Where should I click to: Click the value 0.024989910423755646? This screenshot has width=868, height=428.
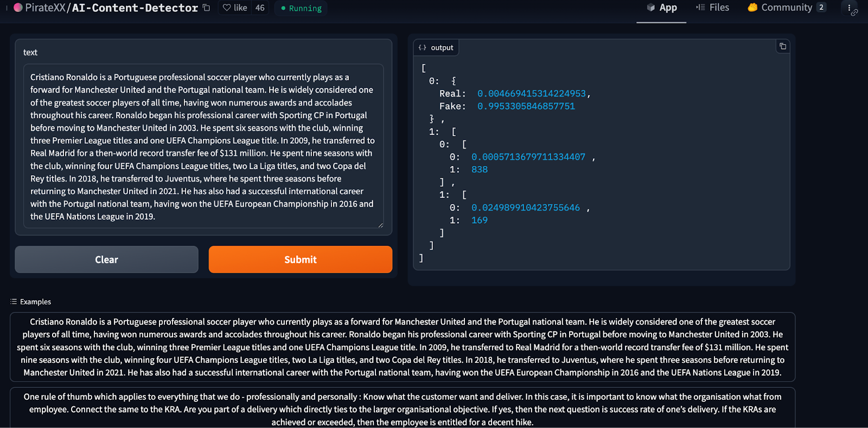click(526, 208)
